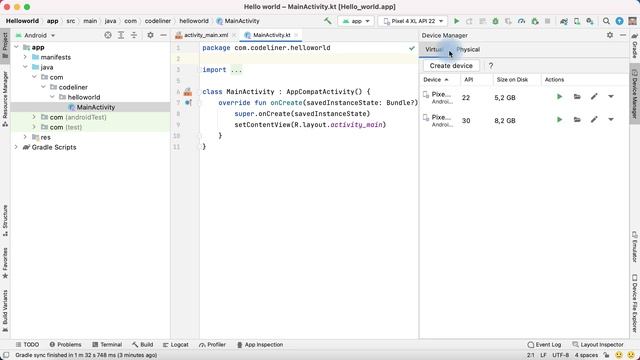
Task: Open the Problems tool window
Action: click(x=65, y=344)
